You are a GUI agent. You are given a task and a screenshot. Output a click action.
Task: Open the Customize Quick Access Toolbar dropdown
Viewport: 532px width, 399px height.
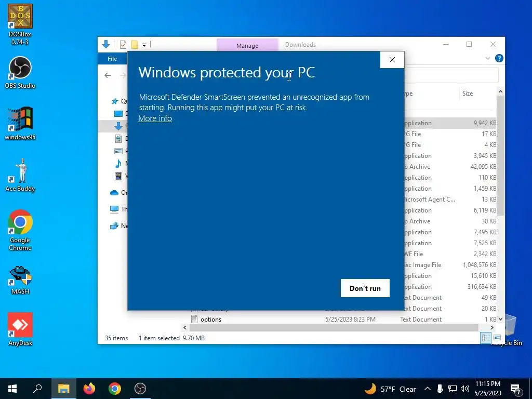[x=144, y=45]
